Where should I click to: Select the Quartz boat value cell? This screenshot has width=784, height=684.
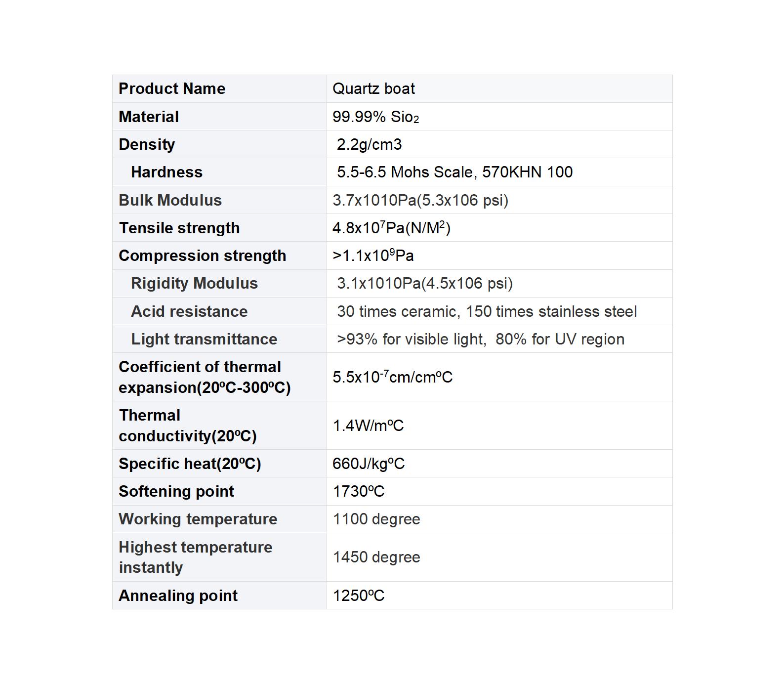499,89
